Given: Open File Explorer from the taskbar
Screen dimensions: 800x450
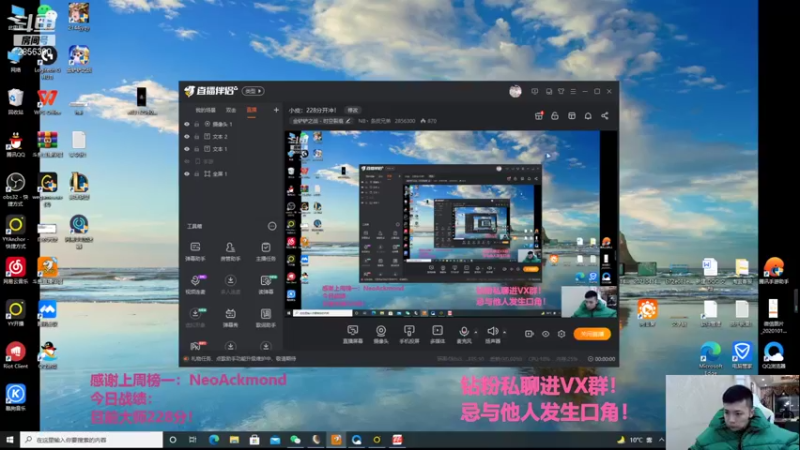Looking at the screenshot, I should 234,440.
